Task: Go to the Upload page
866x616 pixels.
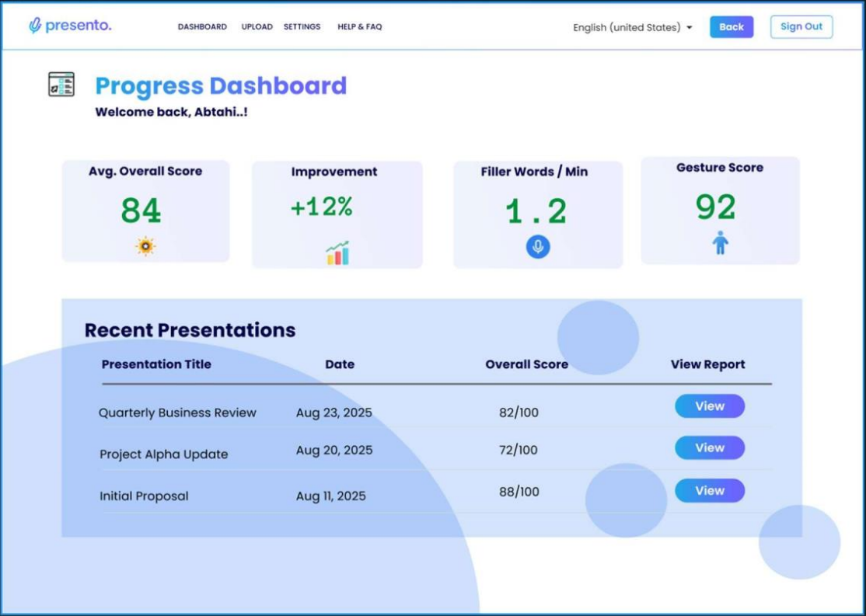Action: point(257,26)
